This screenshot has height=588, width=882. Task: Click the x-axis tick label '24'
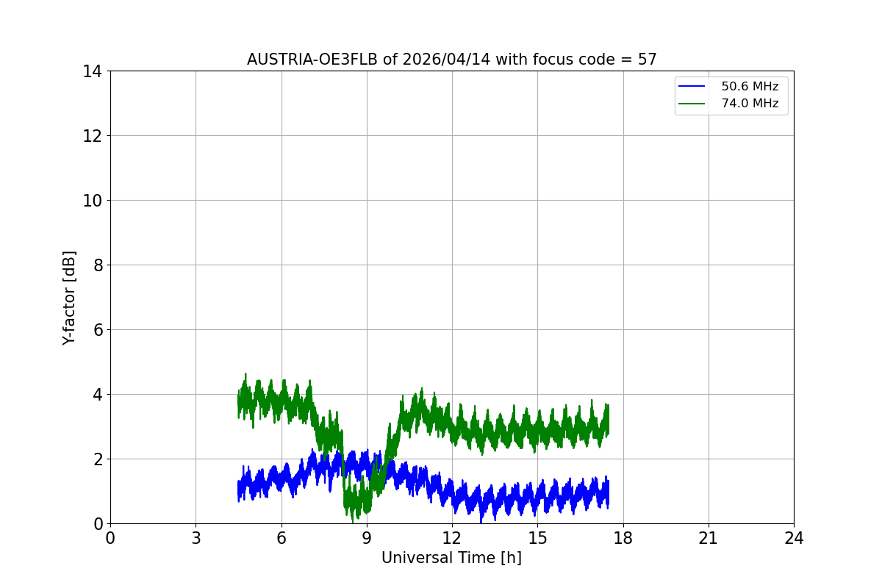(x=794, y=538)
